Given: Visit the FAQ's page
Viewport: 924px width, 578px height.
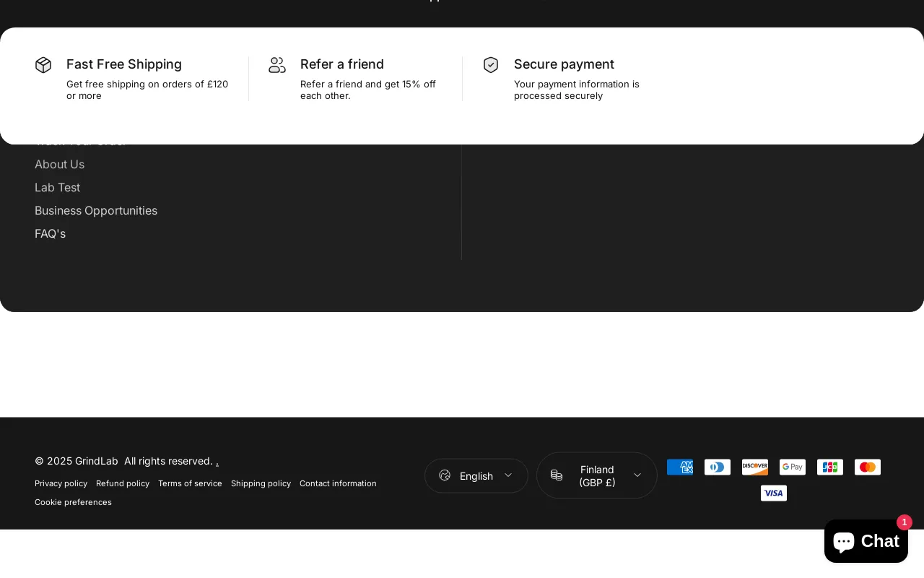Looking at the screenshot, I should 50,234.
